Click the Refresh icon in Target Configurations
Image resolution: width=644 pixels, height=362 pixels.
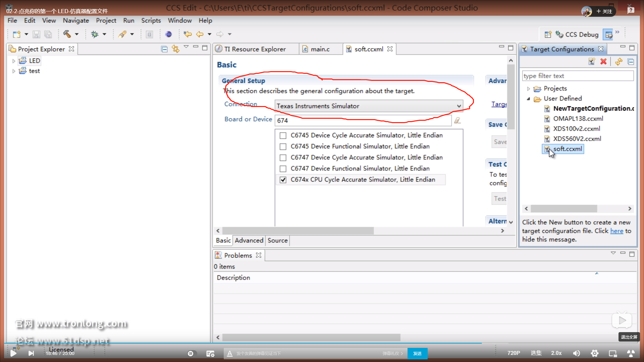point(619,62)
